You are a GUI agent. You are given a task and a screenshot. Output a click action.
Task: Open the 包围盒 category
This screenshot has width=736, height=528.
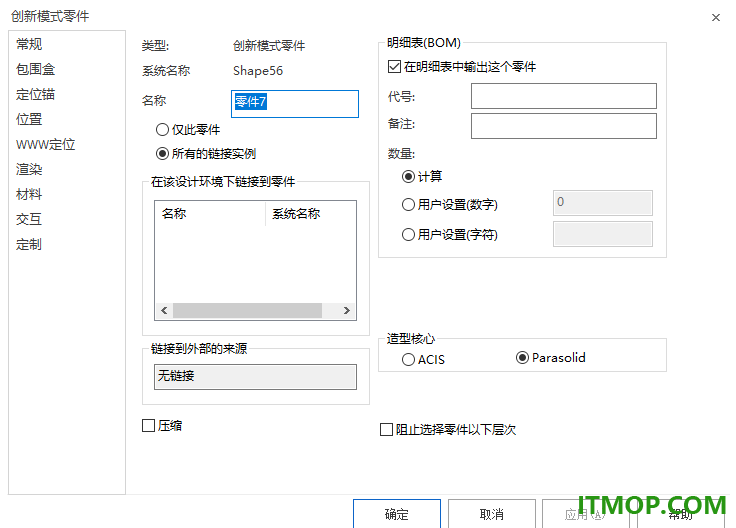click(x=36, y=69)
